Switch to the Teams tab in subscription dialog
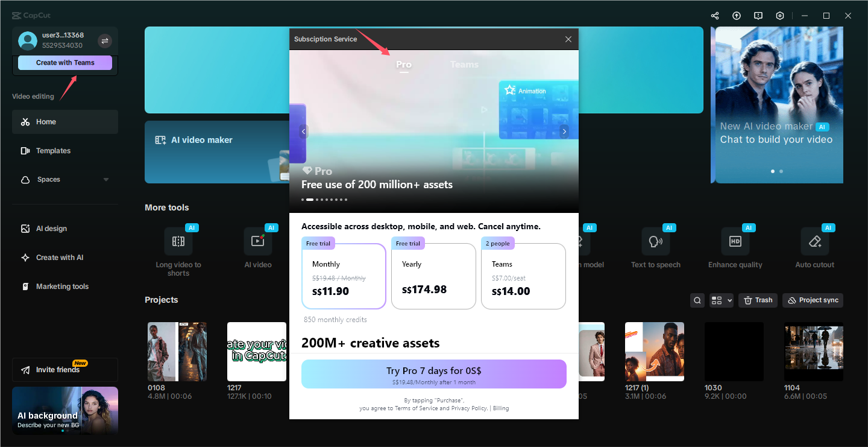Screen dimensions: 868x447 point(464,65)
